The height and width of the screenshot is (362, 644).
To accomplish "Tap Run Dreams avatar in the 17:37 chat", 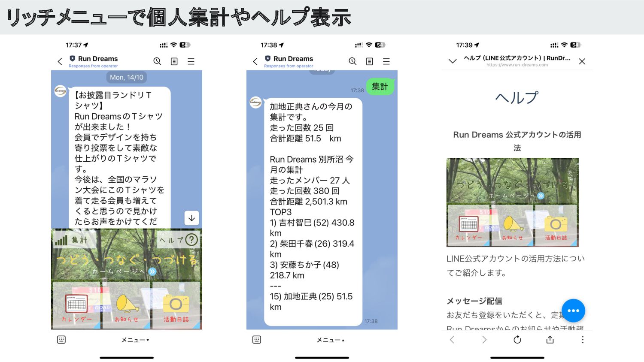I will click(x=61, y=91).
